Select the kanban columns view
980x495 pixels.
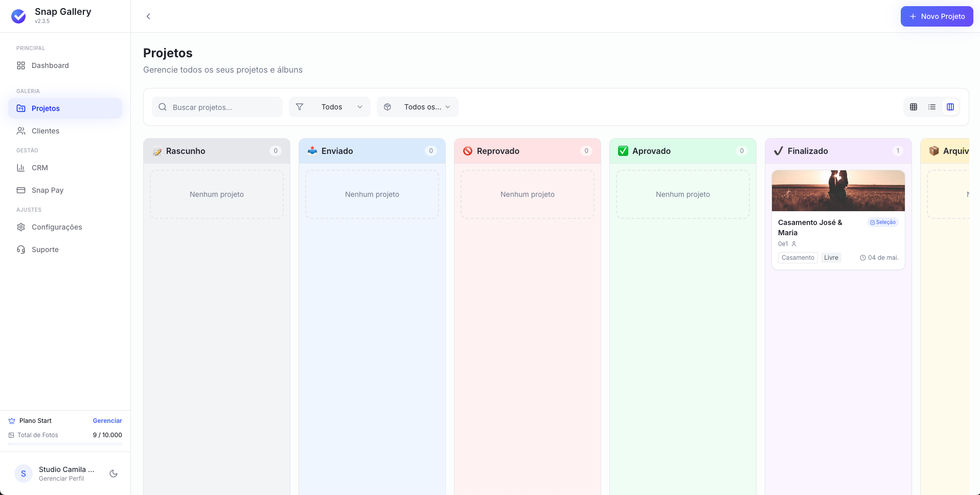(x=950, y=107)
